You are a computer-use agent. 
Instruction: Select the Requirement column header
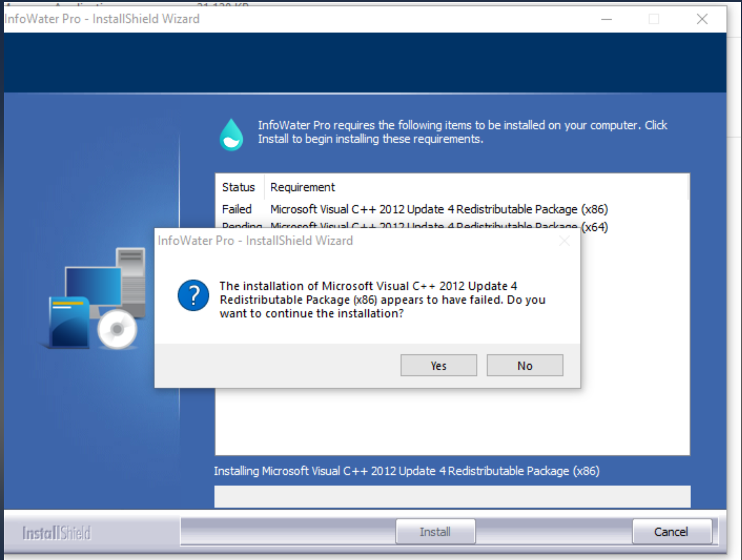(302, 188)
